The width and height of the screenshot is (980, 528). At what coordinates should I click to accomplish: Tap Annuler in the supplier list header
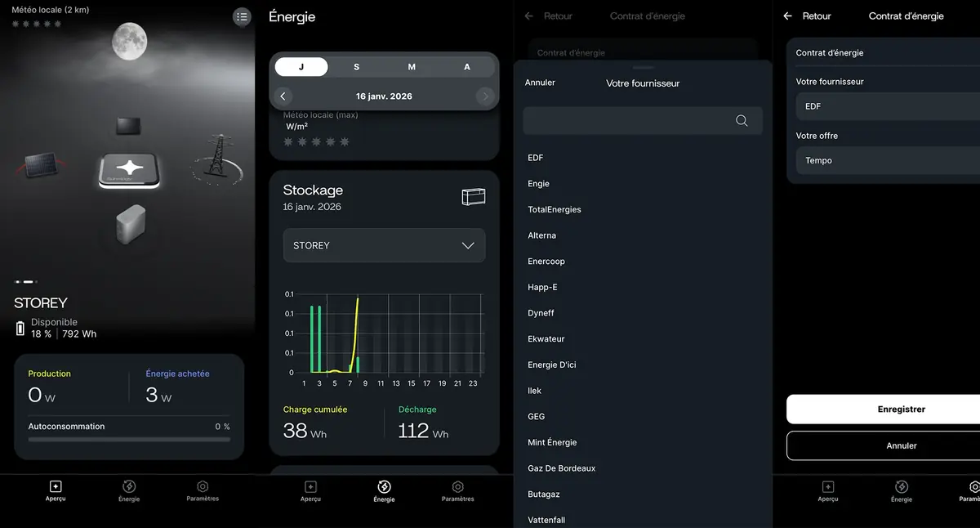click(x=540, y=83)
